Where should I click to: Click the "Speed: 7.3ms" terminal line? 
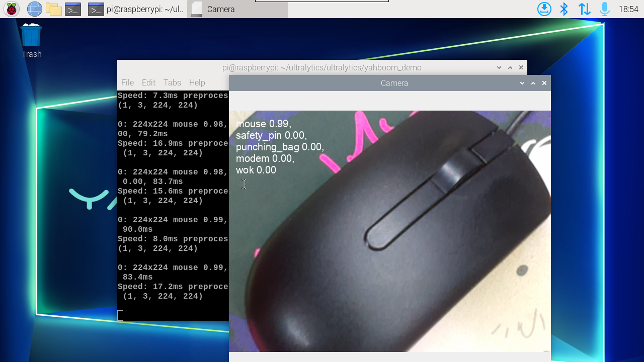(x=173, y=96)
